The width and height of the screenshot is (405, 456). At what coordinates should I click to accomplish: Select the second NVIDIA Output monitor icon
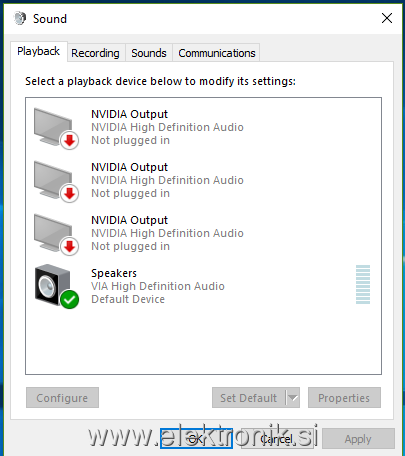point(56,181)
